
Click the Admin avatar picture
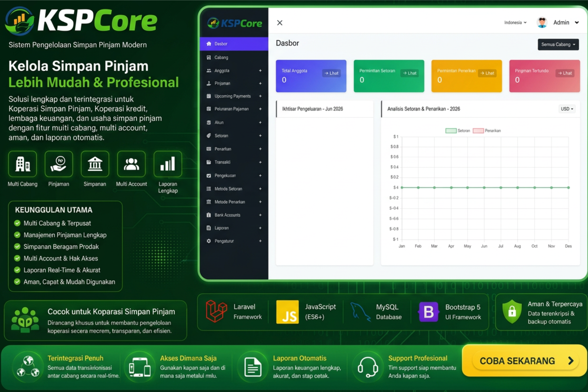tap(542, 23)
